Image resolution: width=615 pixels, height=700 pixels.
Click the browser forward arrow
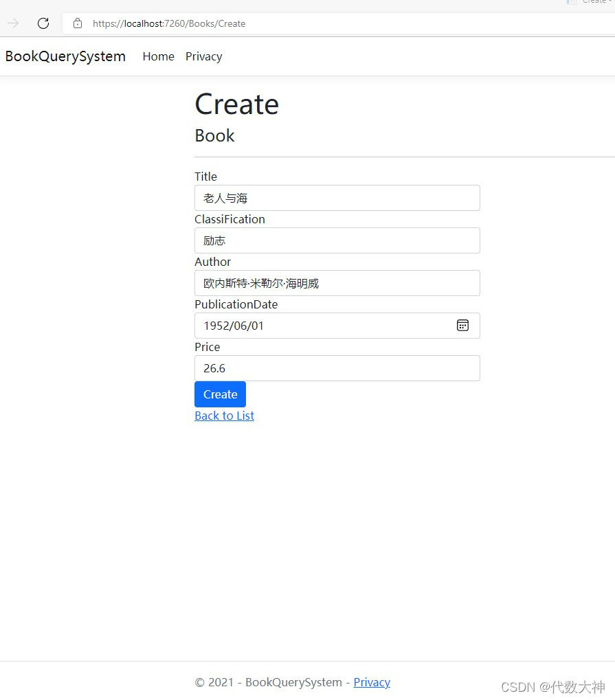click(x=13, y=23)
